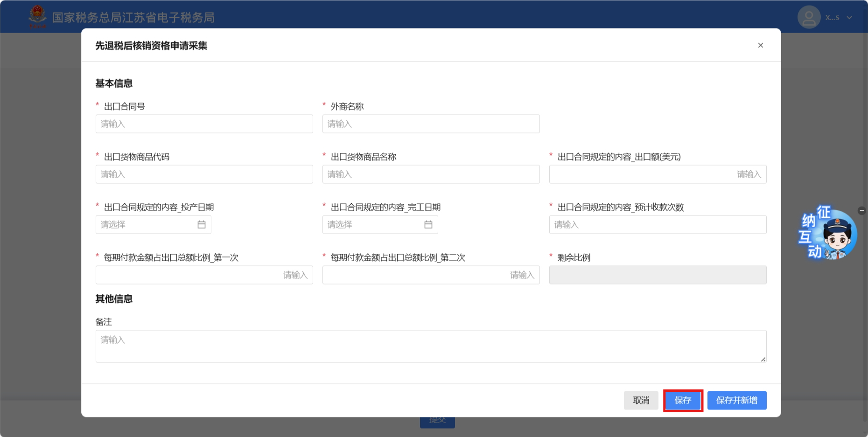
Task: Click into the 出口货物商品代码 field
Action: pos(204,174)
